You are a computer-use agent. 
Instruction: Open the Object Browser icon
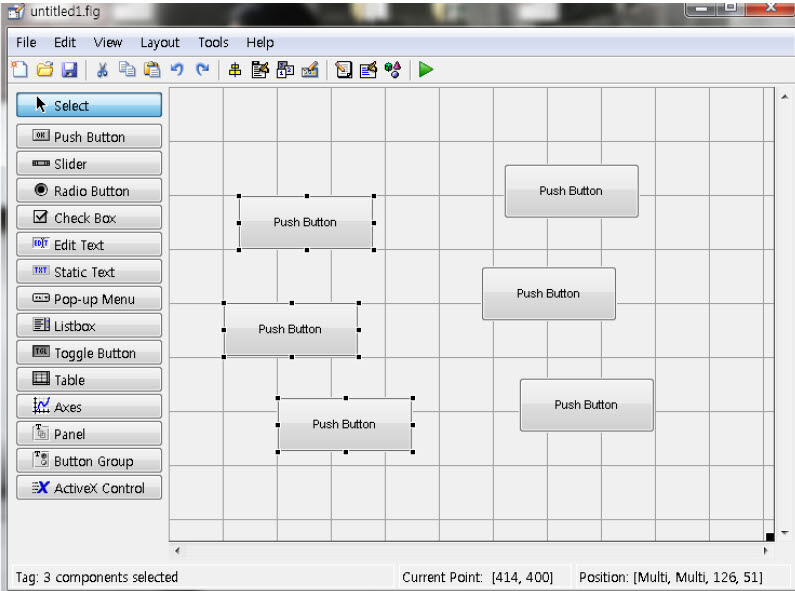[393, 69]
